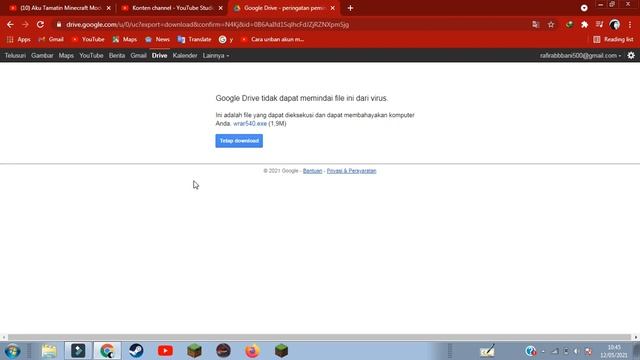The image size is (640, 360).
Task: Open the 'Cara unban akun m...' bookmark
Action: point(272,39)
